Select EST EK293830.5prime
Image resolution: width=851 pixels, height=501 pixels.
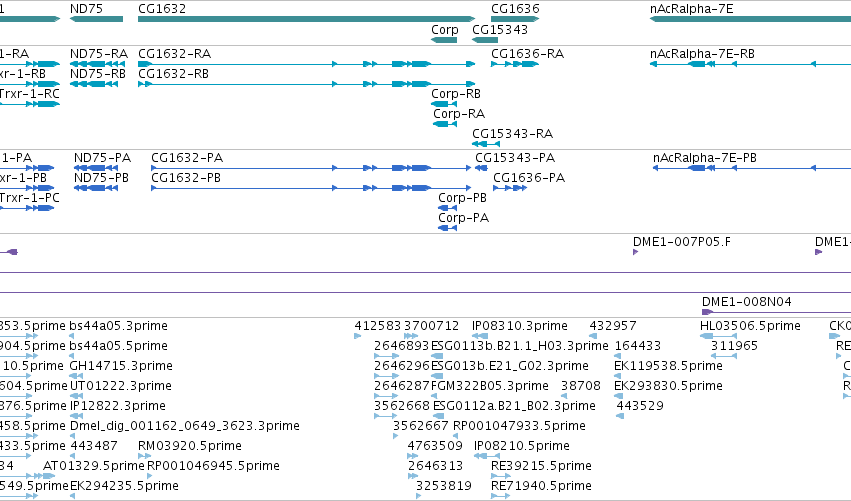tap(669, 386)
